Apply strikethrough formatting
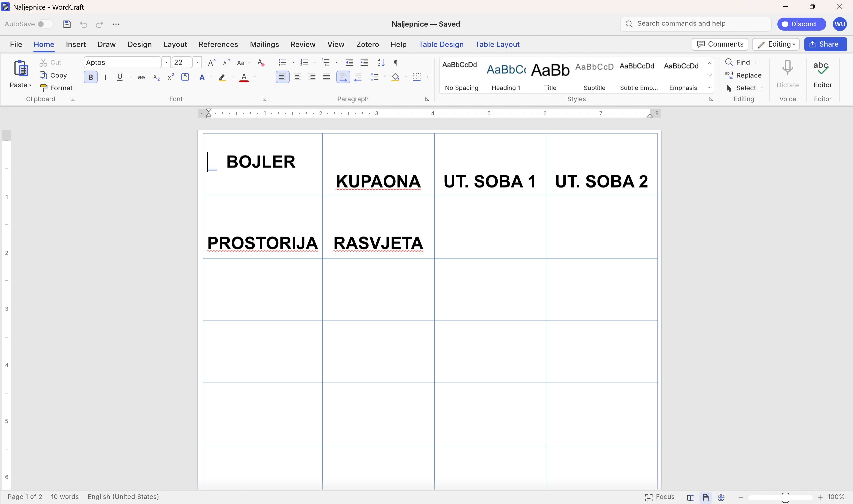Image resolution: width=853 pixels, height=504 pixels. (x=141, y=77)
